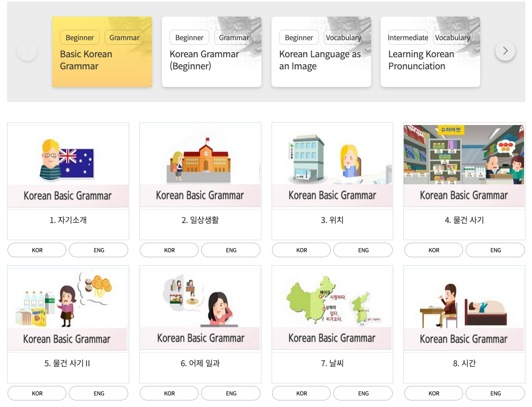The width and height of the screenshot is (532, 407).
Task: Open lesson 8 time thumbnail
Action: (x=464, y=309)
